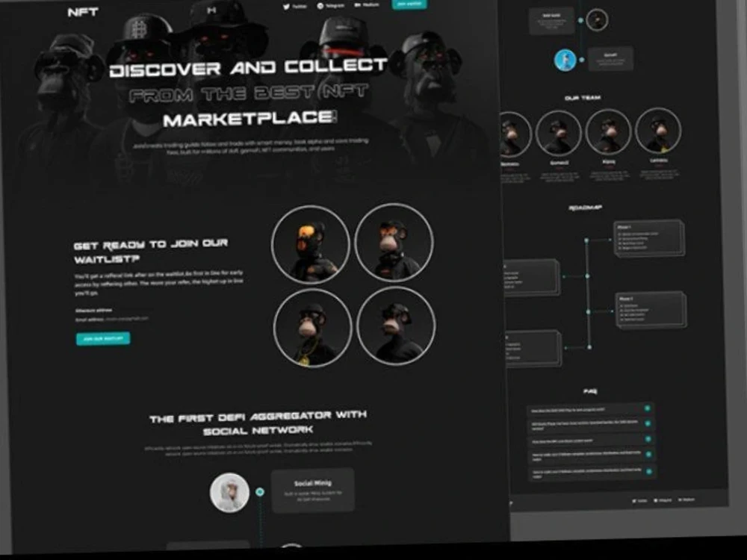
Task: Expand the fifth FAQ question
Action: click(x=592, y=472)
